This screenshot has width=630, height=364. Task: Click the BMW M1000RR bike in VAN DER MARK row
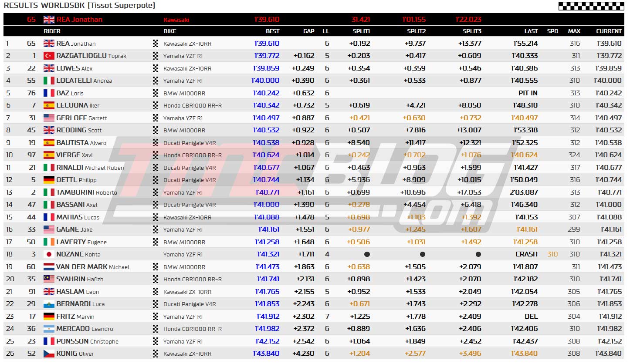click(184, 266)
